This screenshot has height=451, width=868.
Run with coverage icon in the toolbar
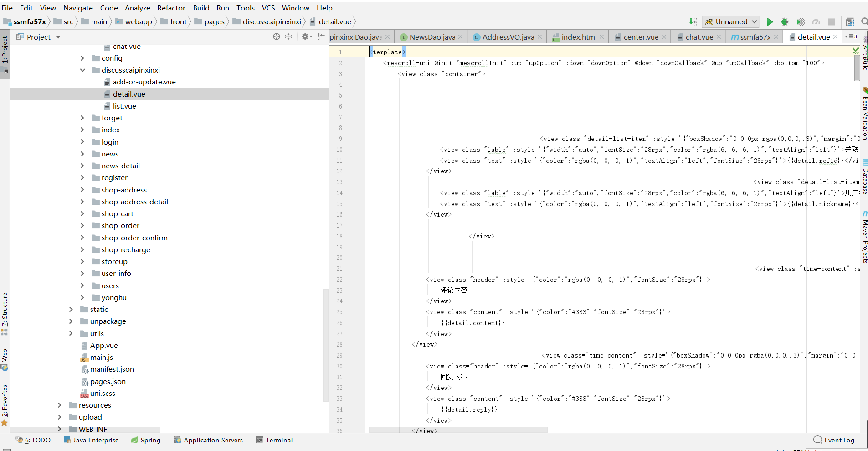coord(801,22)
